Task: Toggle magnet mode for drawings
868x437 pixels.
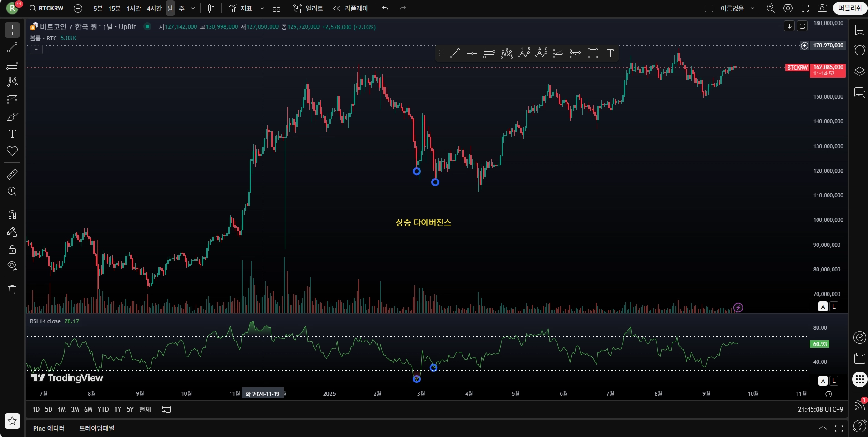Action: (x=12, y=215)
